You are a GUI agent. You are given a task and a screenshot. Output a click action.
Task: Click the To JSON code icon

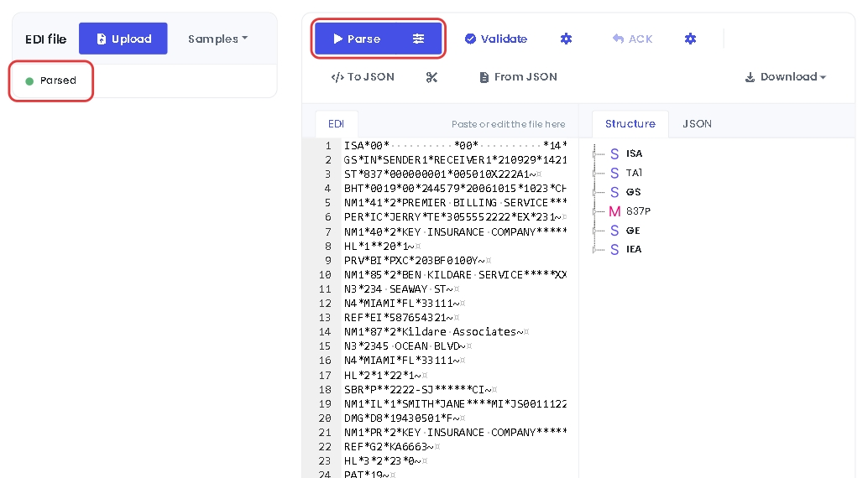pyautogui.click(x=337, y=77)
